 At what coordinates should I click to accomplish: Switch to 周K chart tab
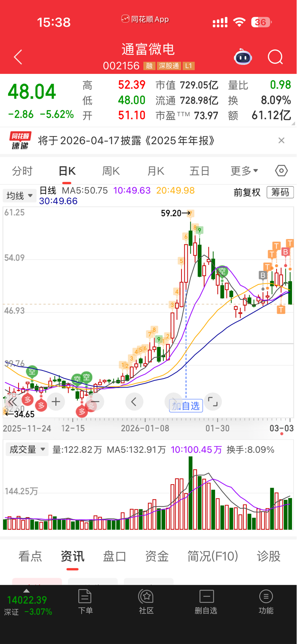click(111, 171)
